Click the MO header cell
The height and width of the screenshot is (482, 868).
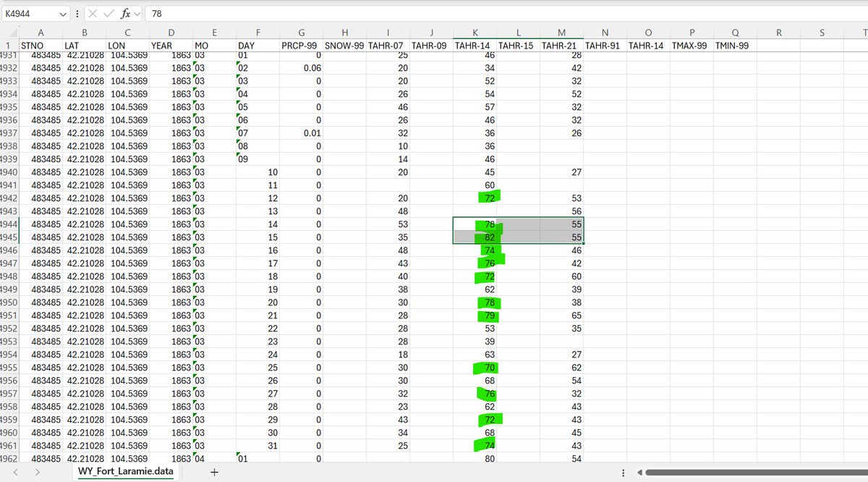pos(214,46)
